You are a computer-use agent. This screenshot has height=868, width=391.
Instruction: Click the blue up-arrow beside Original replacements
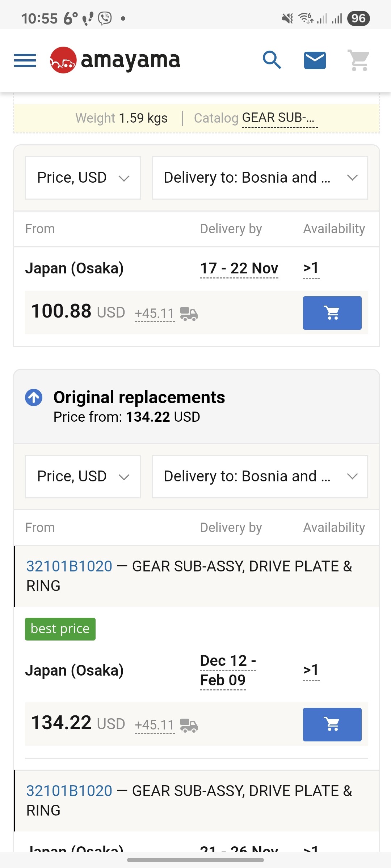34,397
